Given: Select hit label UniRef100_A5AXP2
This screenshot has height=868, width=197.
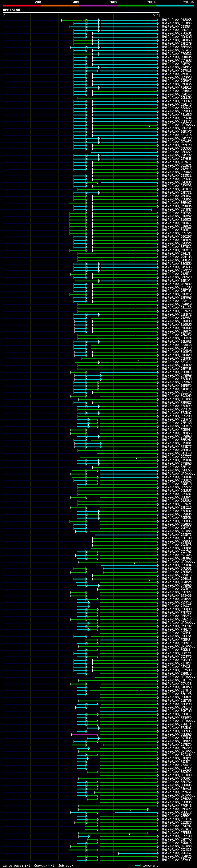Looking at the screenshot, I should [177, 809].
